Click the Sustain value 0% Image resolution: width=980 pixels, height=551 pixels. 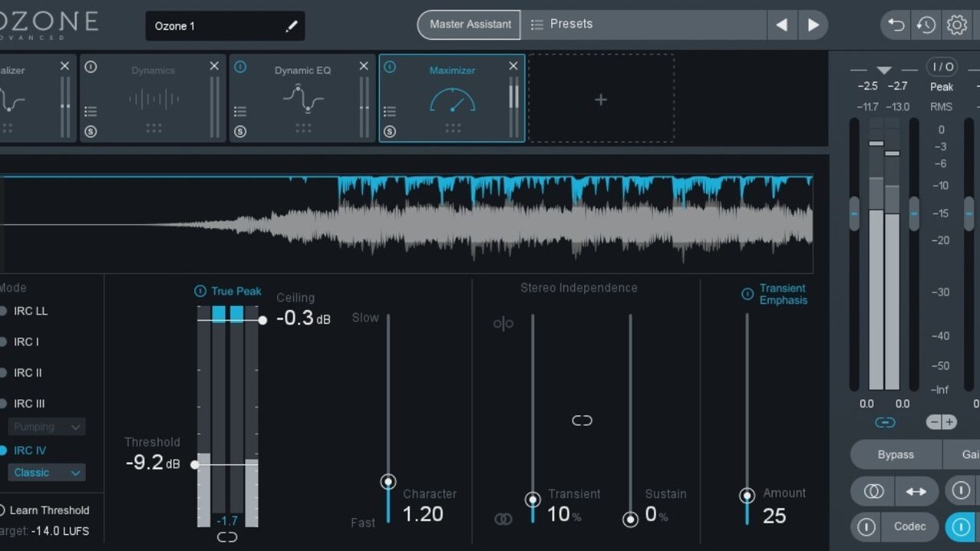tap(656, 514)
